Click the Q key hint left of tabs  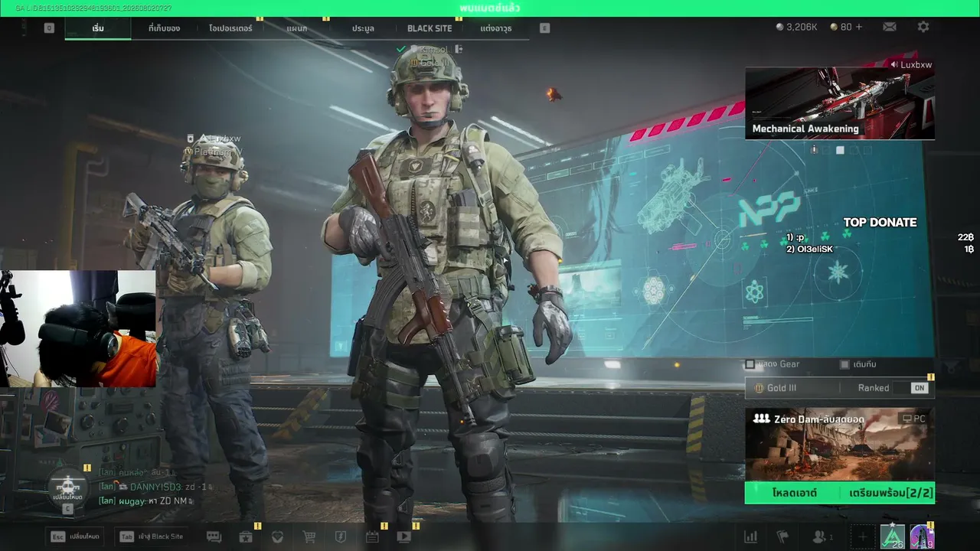click(49, 28)
